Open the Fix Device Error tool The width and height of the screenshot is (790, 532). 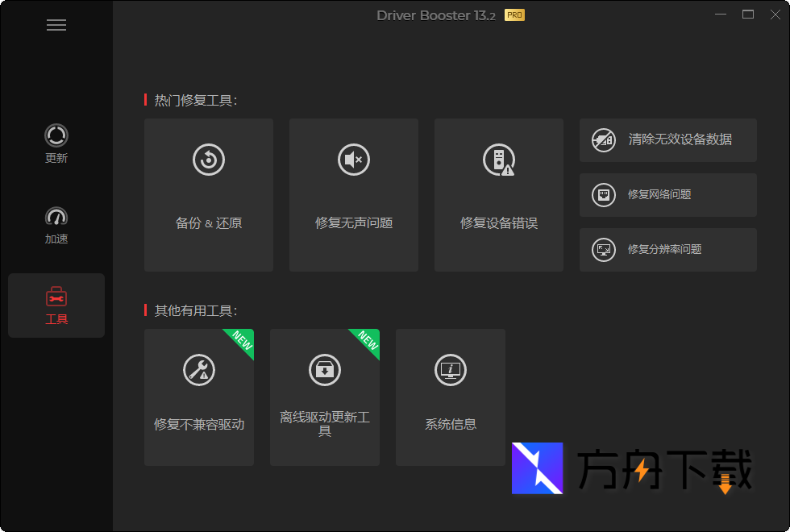(498, 193)
